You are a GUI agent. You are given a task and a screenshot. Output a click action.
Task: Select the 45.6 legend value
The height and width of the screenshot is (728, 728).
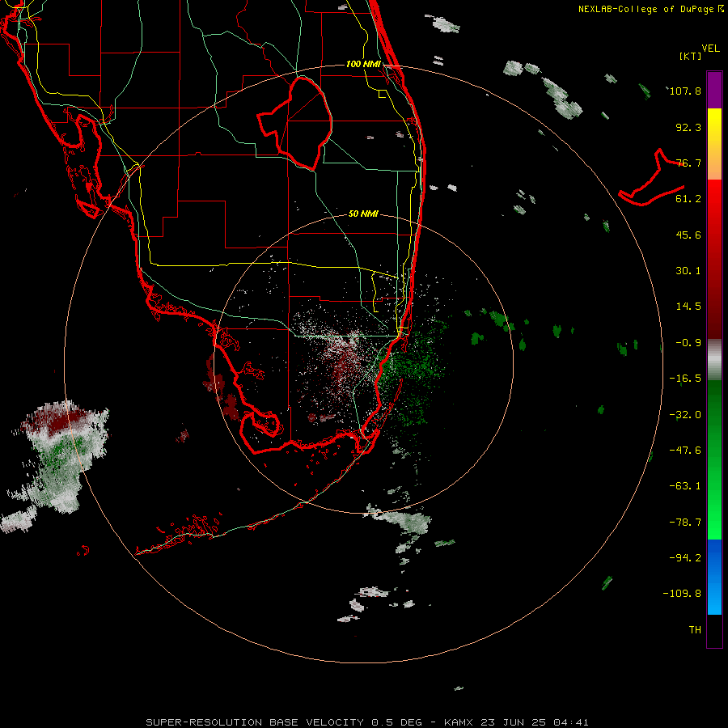tap(688, 235)
